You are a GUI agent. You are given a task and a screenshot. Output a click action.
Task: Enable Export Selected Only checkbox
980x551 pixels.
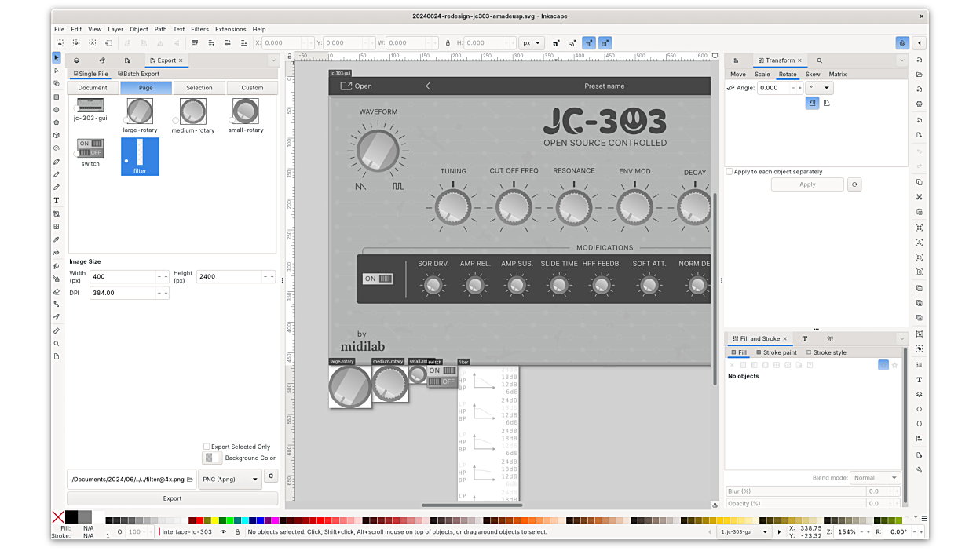pyautogui.click(x=207, y=447)
